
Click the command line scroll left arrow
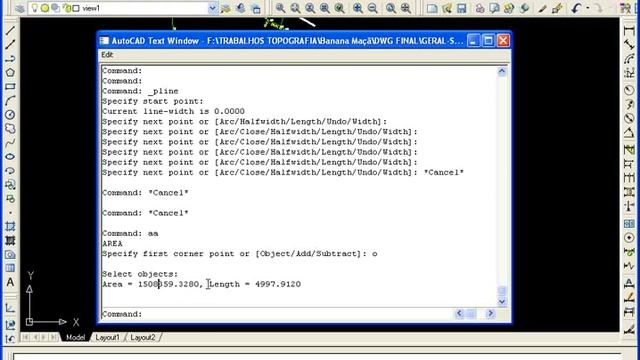click(459, 313)
